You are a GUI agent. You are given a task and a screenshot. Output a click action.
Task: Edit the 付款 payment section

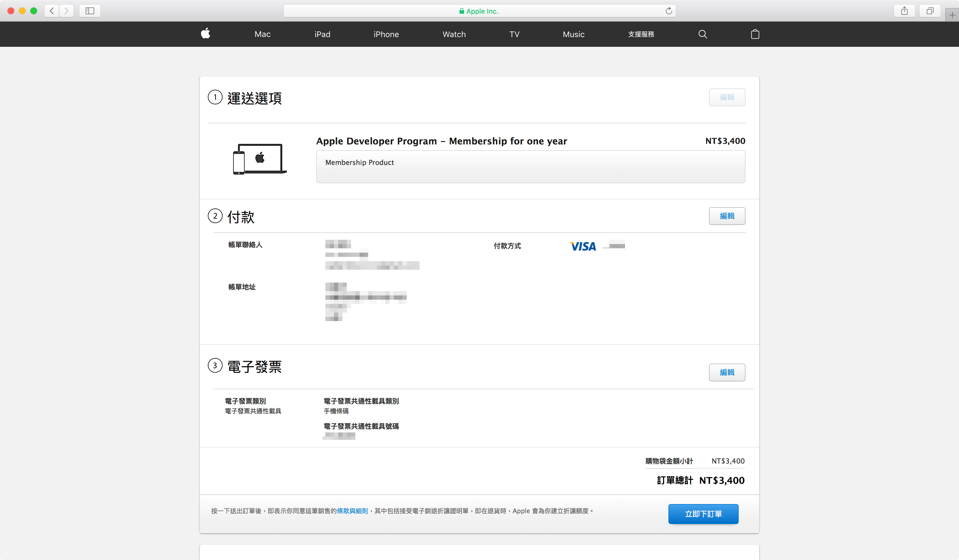click(726, 216)
